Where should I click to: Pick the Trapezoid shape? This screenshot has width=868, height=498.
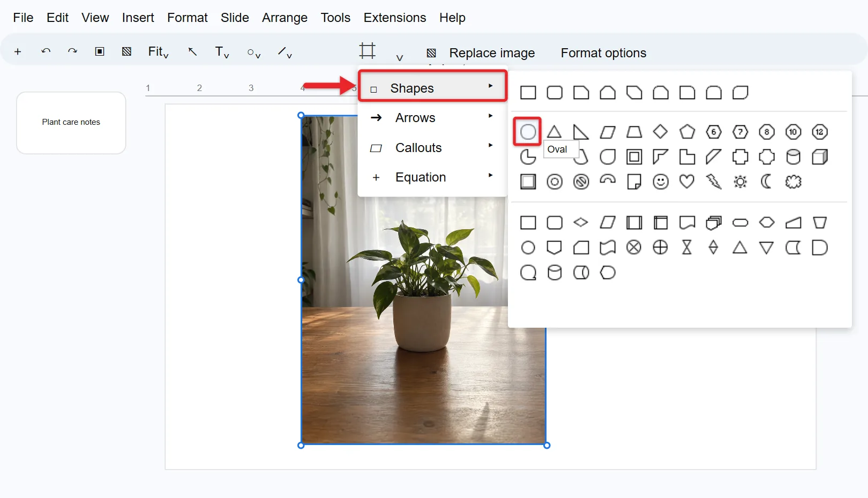(634, 132)
